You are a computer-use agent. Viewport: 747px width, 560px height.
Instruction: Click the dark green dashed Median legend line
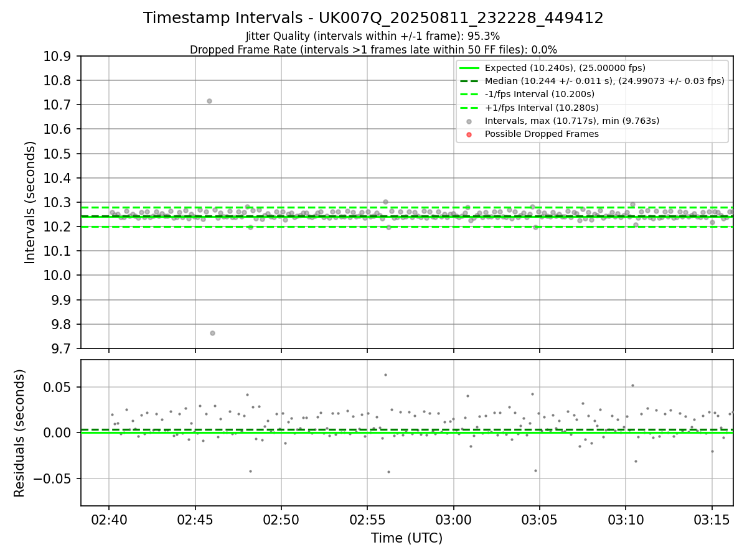(x=469, y=82)
